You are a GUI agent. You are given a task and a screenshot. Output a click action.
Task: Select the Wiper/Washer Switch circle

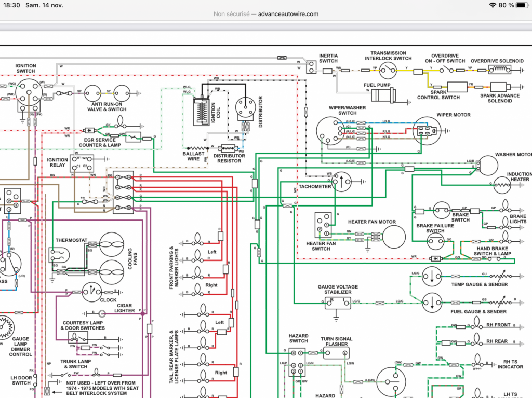click(330, 131)
